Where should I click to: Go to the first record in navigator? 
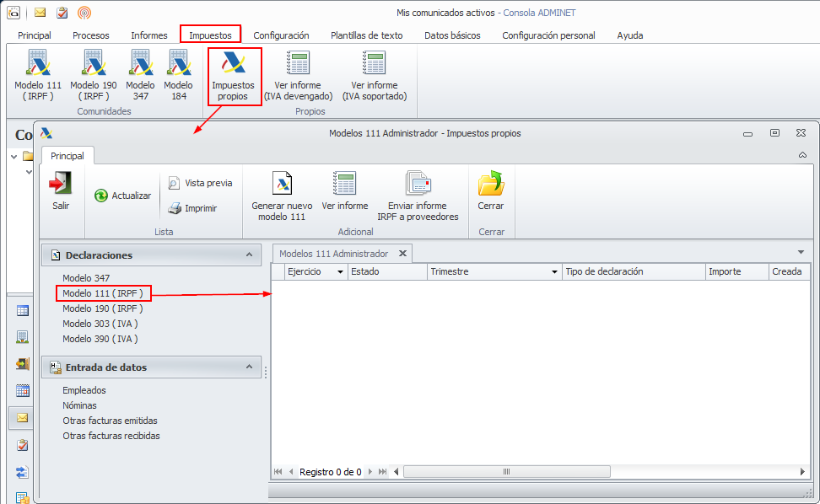(x=278, y=472)
